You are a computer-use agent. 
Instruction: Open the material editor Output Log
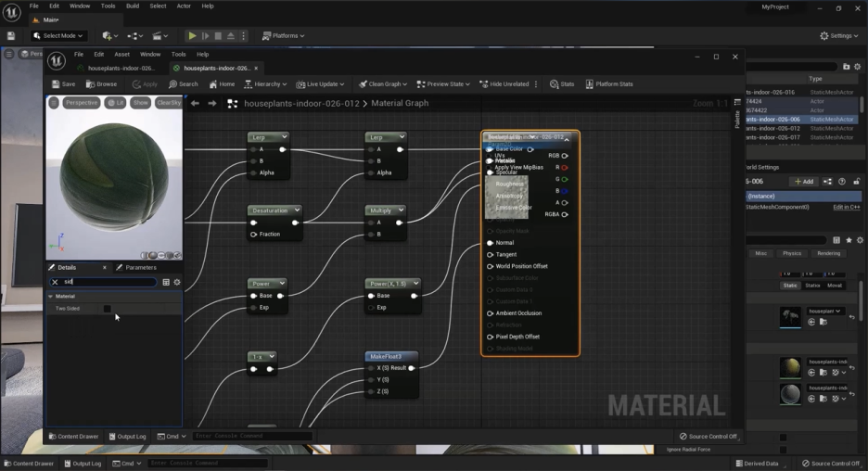127,436
